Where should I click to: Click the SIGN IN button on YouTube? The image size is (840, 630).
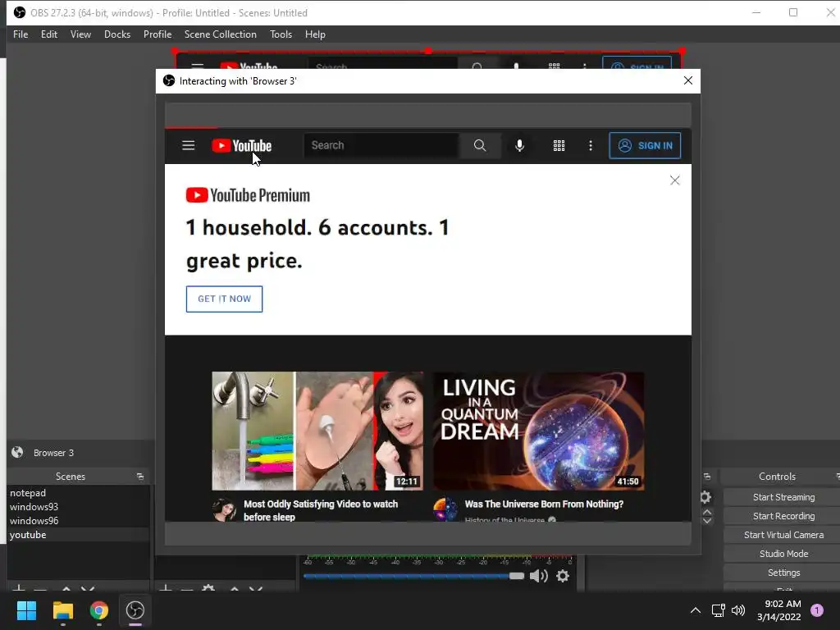pos(645,146)
